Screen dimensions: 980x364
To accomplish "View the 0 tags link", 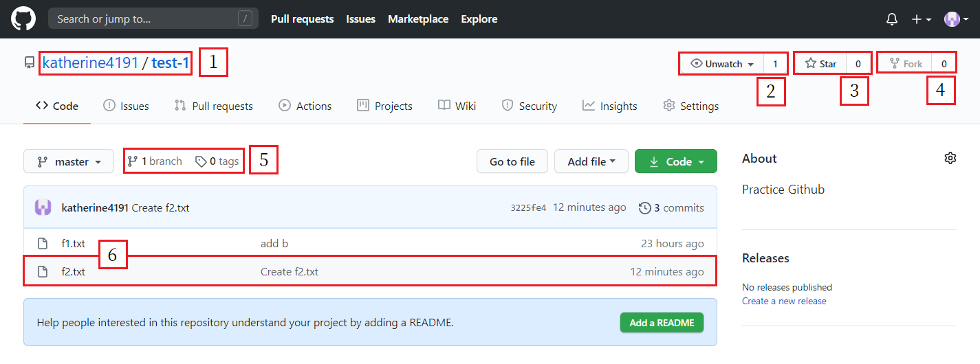I will click(x=217, y=161).
